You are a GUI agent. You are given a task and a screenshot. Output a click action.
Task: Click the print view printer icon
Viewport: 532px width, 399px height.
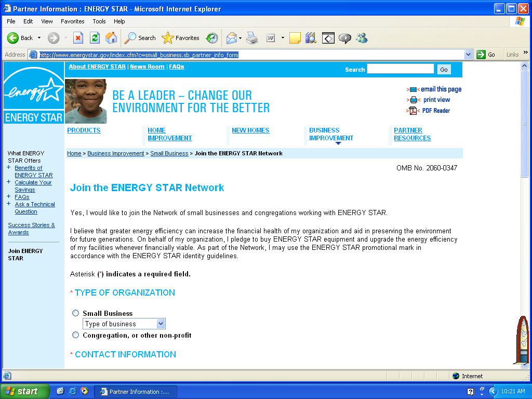click(414, 100)
